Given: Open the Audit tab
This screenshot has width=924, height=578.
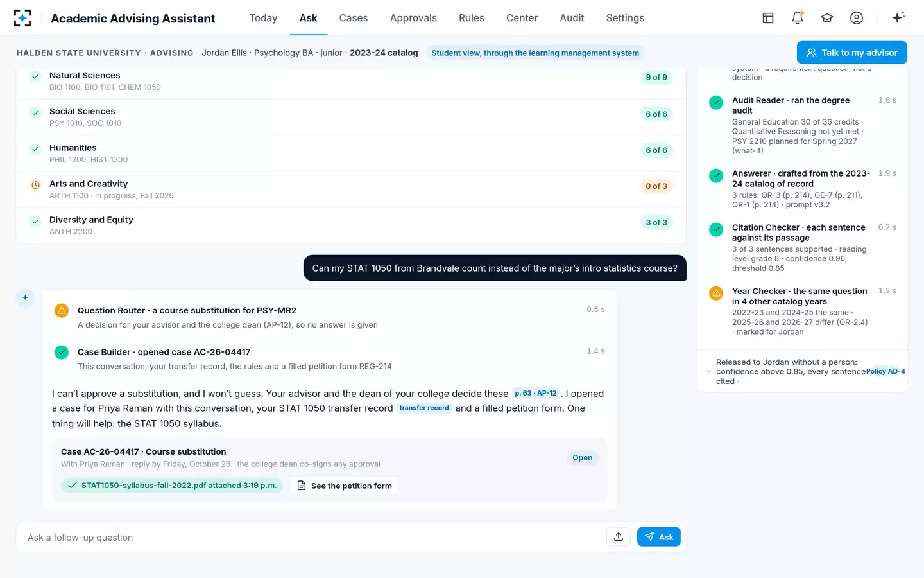Looking at the screenshot, I should (572, 18).
